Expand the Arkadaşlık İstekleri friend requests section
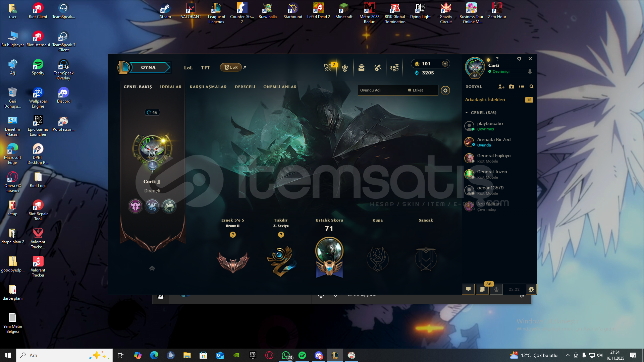Image resolution: width=644 pixels, height=362 pixels. point(485,100)
